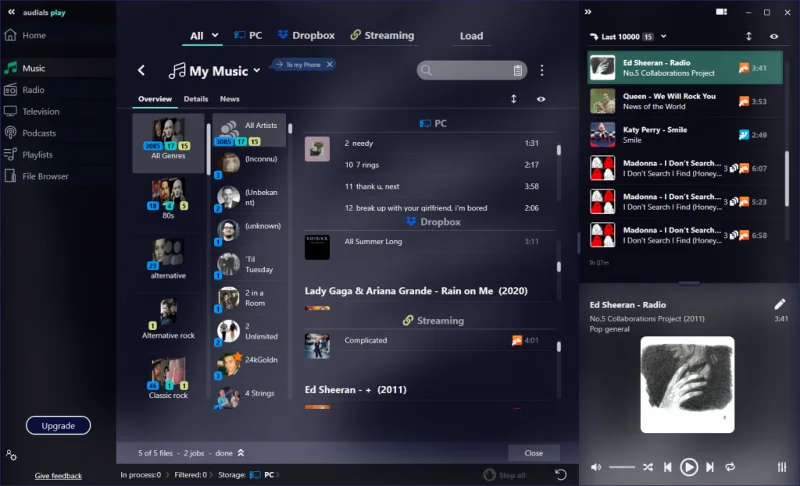Collapse the left sidebar with double arrows
800x486 pixels.
pyautogui.click(x=11, y=12)
